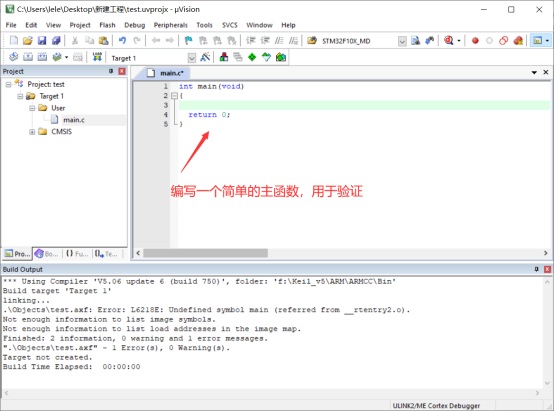Click the Download LOAD icon
Image resolution: width=554 pixels, height=411 pixels.
point(97,57)
